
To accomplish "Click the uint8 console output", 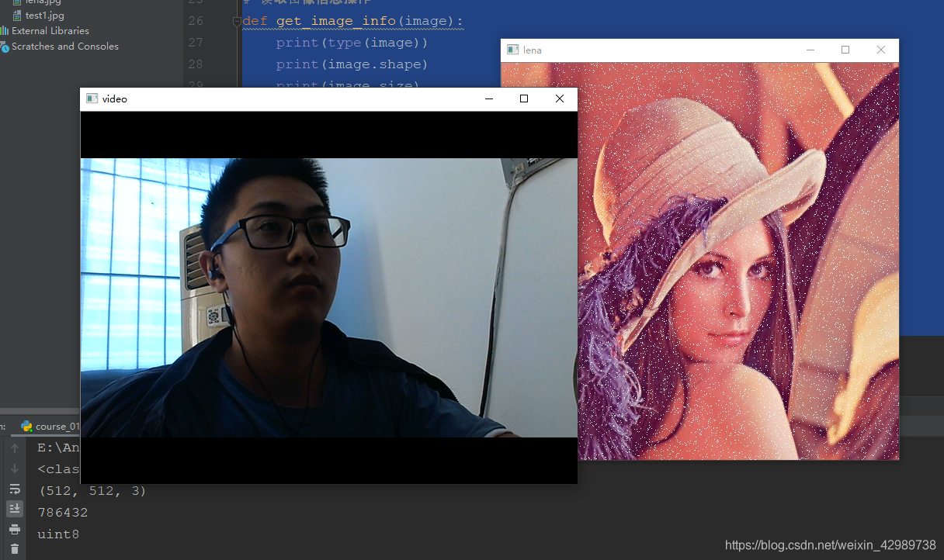I will pyautogui.click(x=58, y=534).
